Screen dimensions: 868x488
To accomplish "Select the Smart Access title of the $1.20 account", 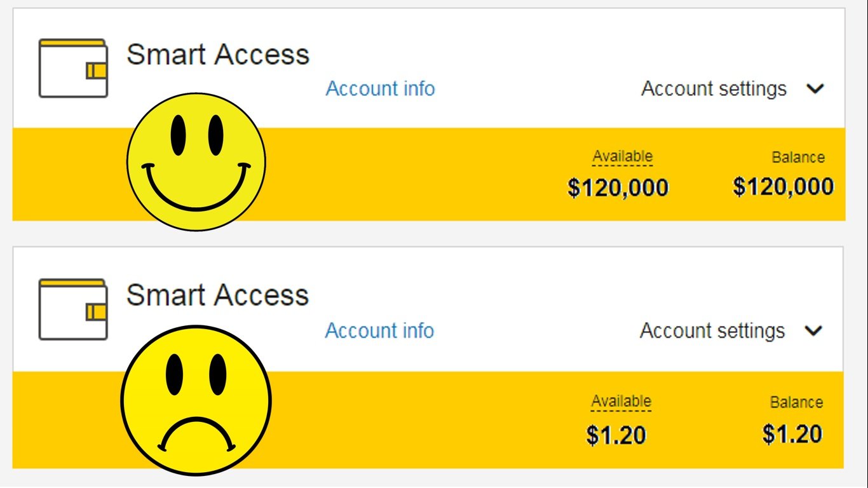I will (x=217, y=295).
